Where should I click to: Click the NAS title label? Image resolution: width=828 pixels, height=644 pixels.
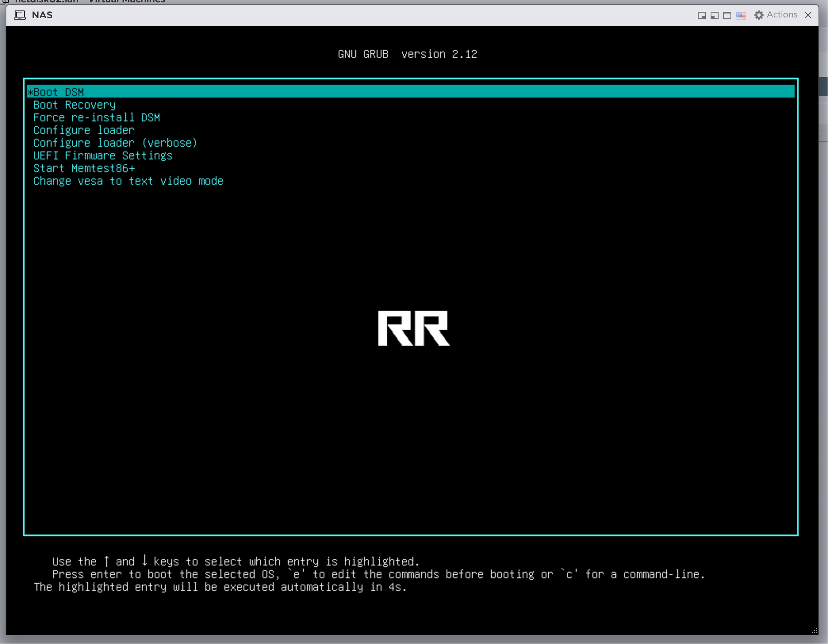pyautogui.click(x=42, y=15)
